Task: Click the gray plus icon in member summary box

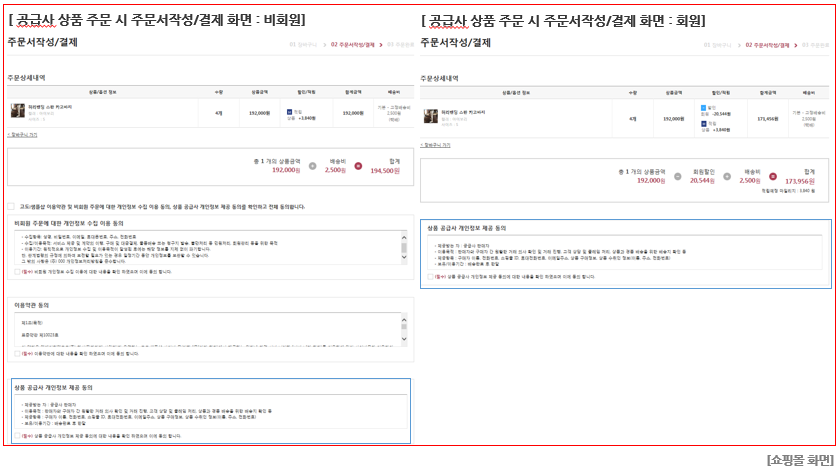Action: [x=727, y=176]
